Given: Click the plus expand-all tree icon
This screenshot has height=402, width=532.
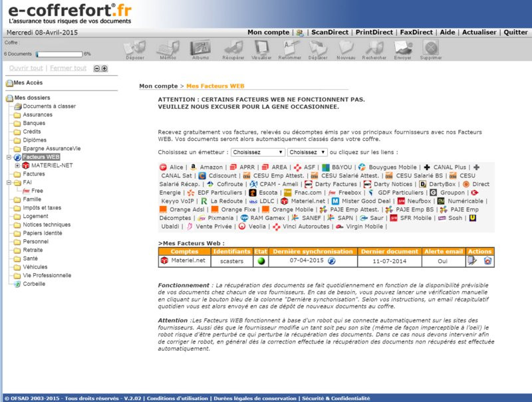Looking at the screenshot, I should click(x=104, y=68).
